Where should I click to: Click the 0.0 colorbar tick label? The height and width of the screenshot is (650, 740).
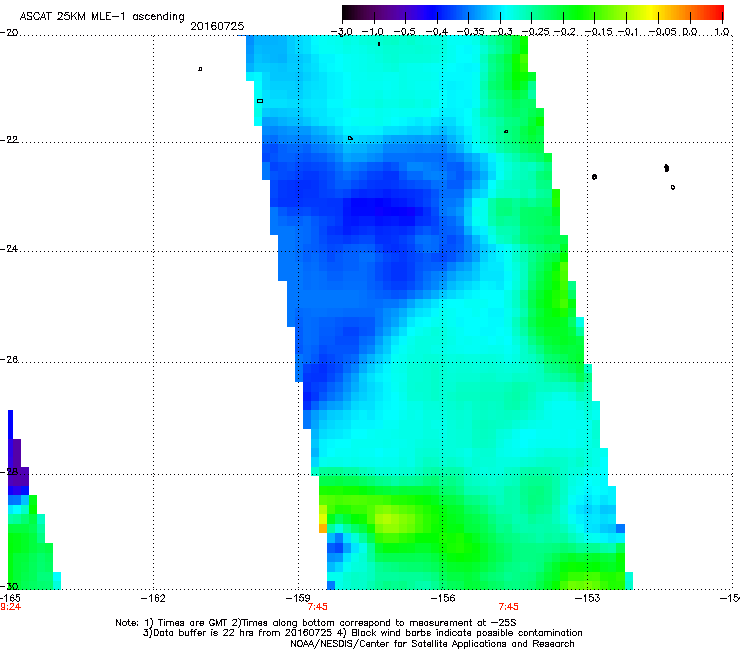(x=690, y=32)
